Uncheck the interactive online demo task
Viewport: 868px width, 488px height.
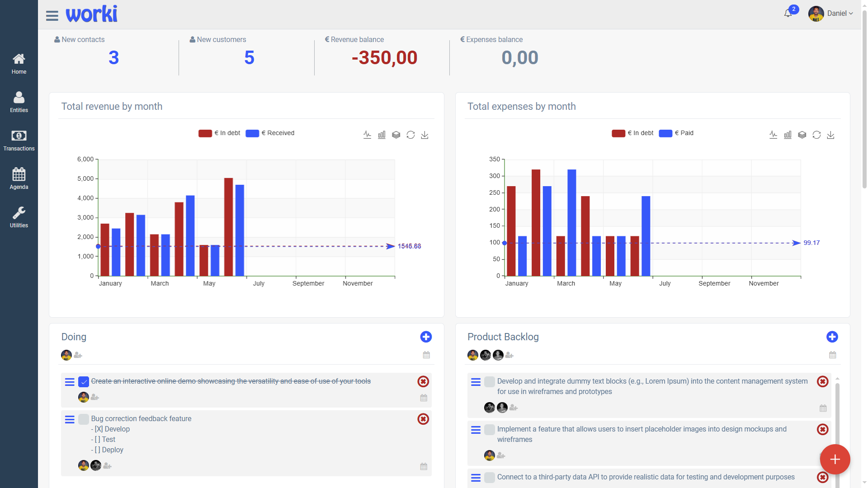coord(84,382)
